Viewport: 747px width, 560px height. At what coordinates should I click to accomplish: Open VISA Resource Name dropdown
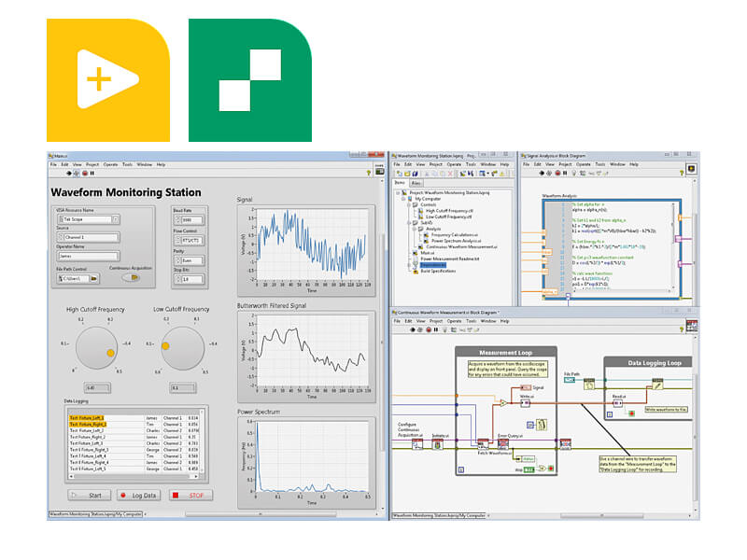[x=115, y=219]
